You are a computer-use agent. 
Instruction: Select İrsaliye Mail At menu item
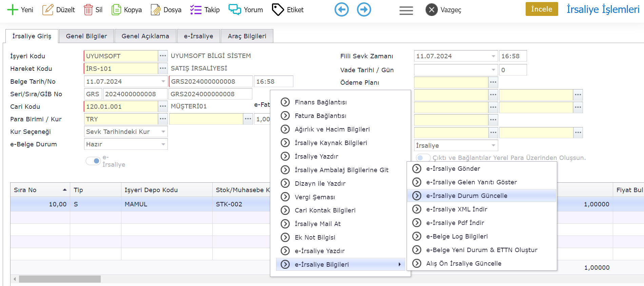(340, 224)
